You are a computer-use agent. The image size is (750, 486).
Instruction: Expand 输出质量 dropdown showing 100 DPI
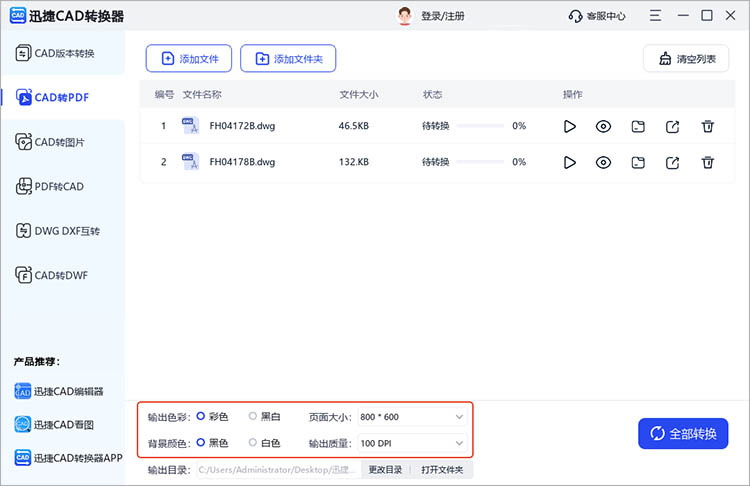click(412, 443)
